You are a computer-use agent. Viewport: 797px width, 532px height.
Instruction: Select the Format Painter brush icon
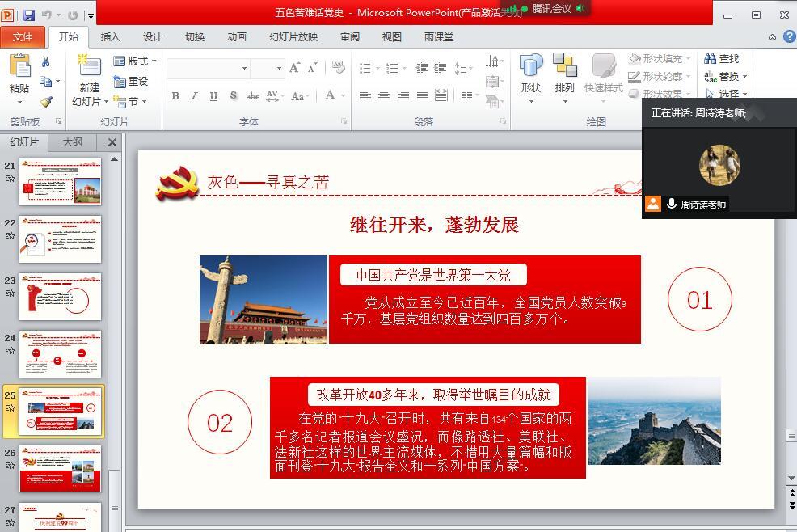click(46, 102)
